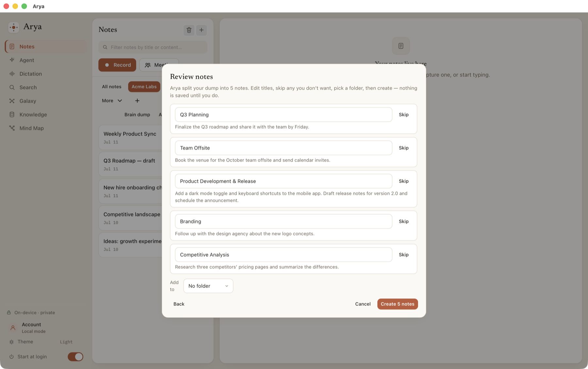Open the Notes section in sidebar
The height and width of the screenshot is (369, 588).
click(46, 46)
